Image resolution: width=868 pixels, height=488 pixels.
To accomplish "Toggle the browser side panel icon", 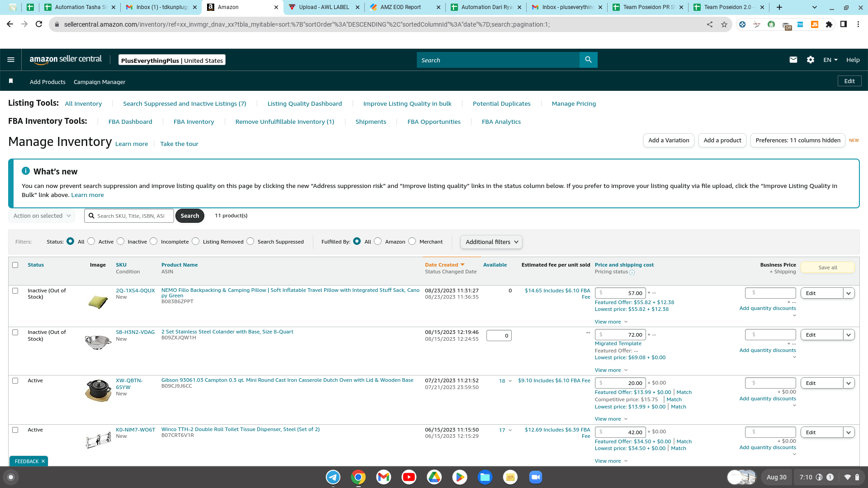I will [x=844, y=24].
